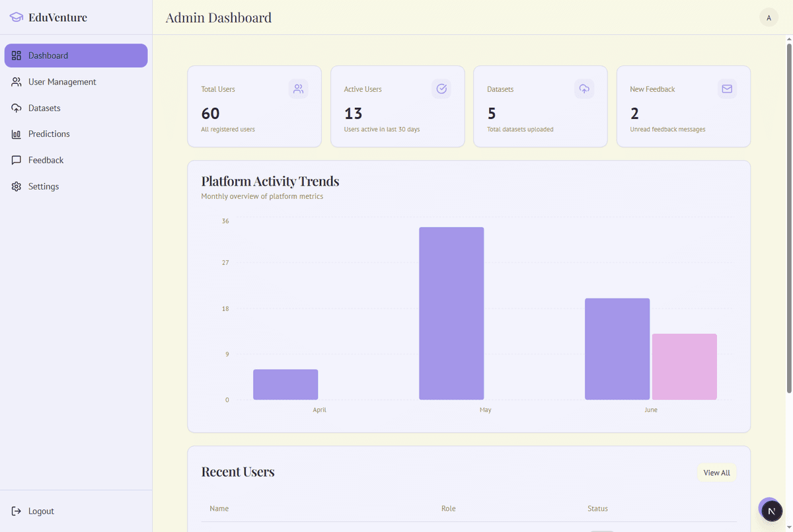Click 'Unread feedback messages' caption

click(667, 130)
